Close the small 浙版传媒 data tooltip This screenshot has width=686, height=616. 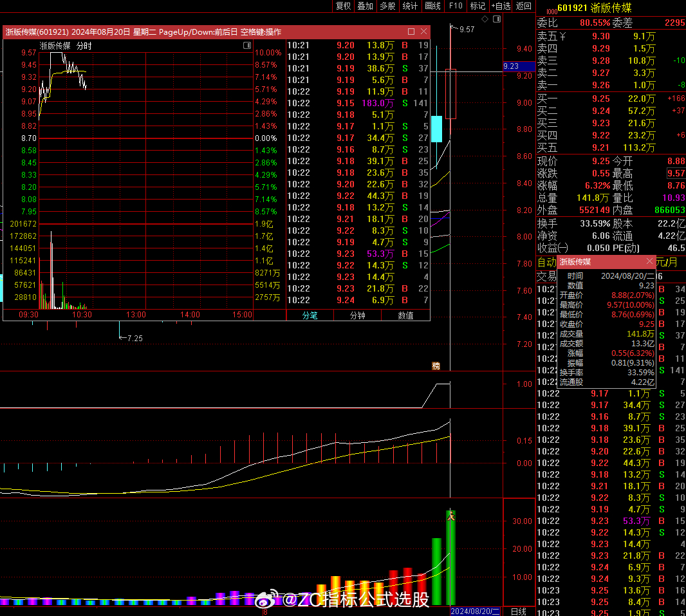coord(649,262)
